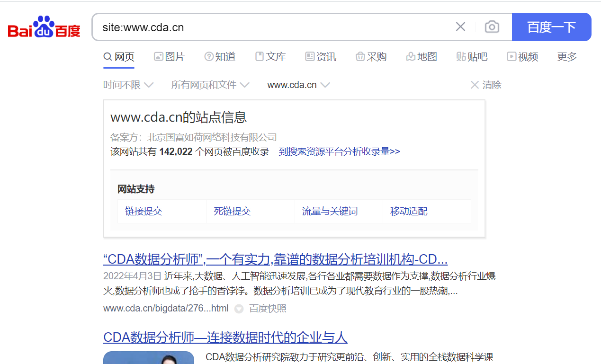Screen dimensions: 601x364
Task: Go to the 采购 tab
Action: (x=371, y=57)
